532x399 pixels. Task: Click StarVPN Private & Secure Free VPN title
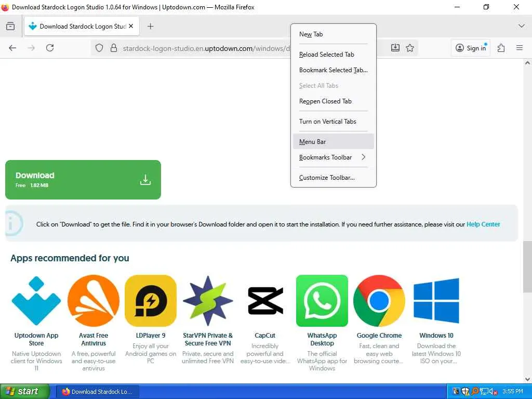[208, 339]
